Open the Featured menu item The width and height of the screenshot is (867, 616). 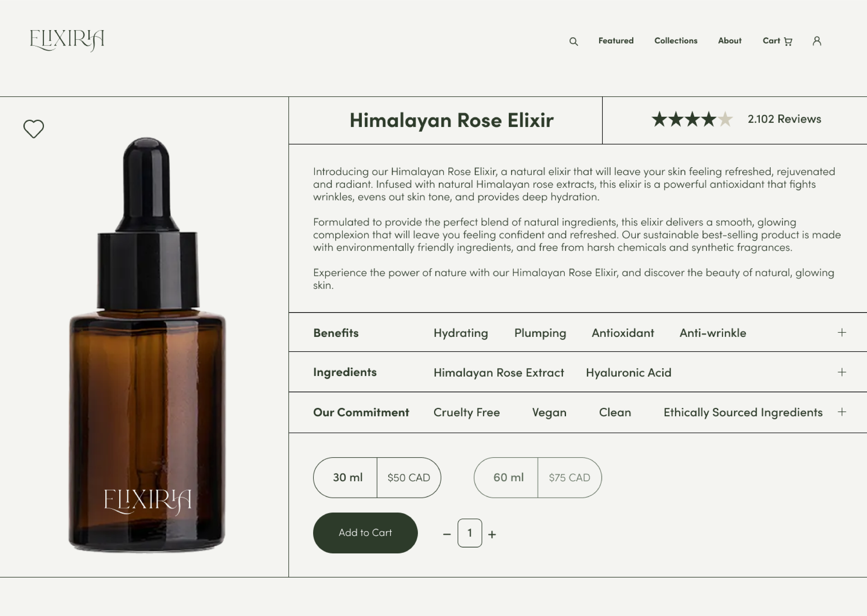click(616, 41)
